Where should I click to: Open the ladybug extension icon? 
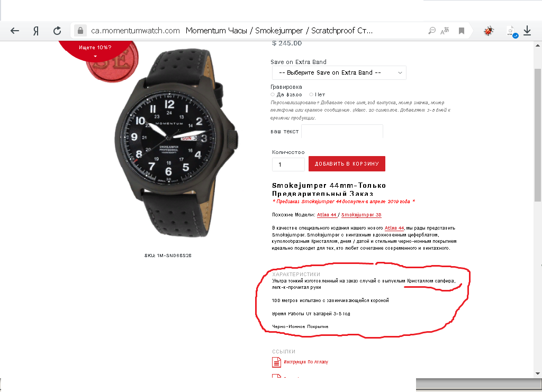pos(489,31)
